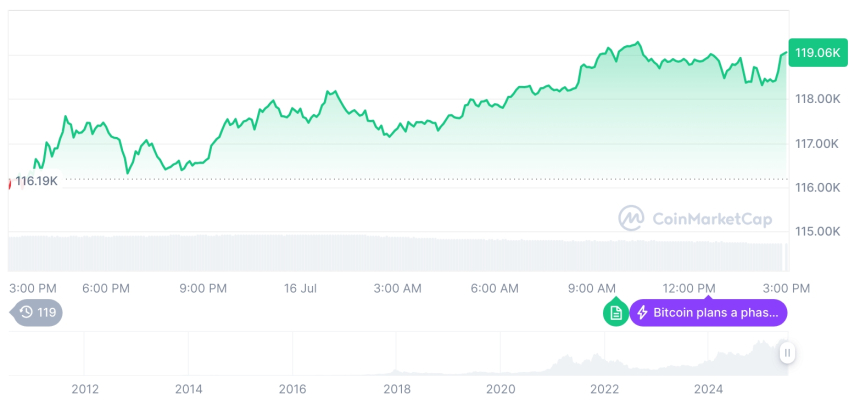Click the CoinMarketCap logo watermark

click(x=689, y=218)
